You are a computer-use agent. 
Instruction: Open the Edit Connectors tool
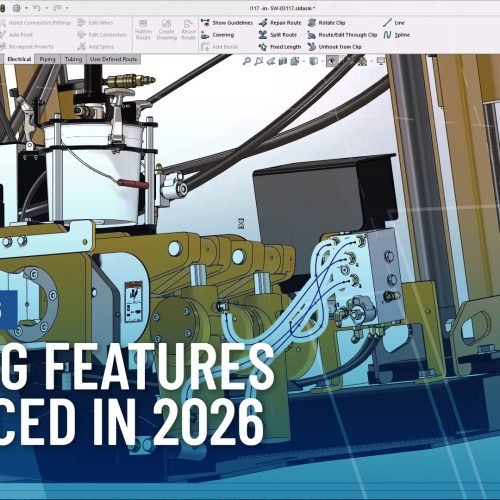click(102, 35)
